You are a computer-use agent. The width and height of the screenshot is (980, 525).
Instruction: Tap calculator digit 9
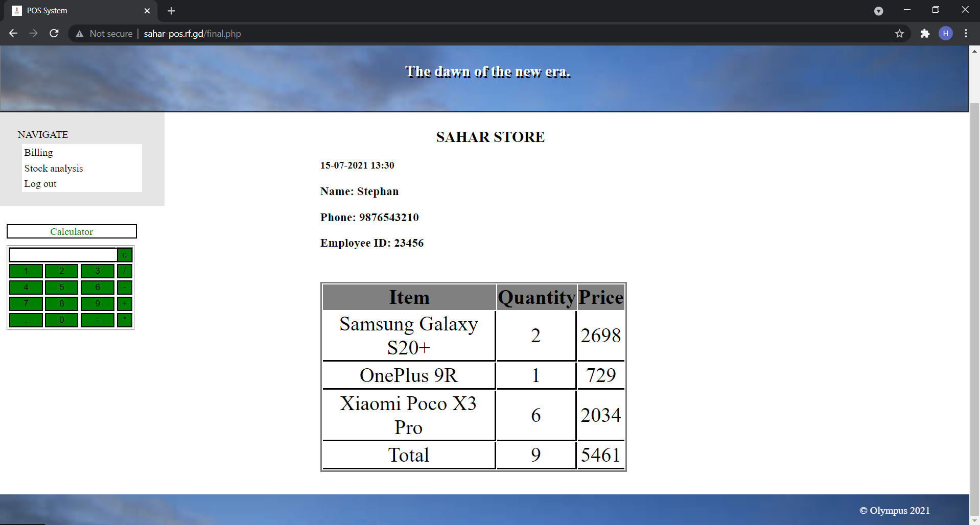[x=98, y=304]
